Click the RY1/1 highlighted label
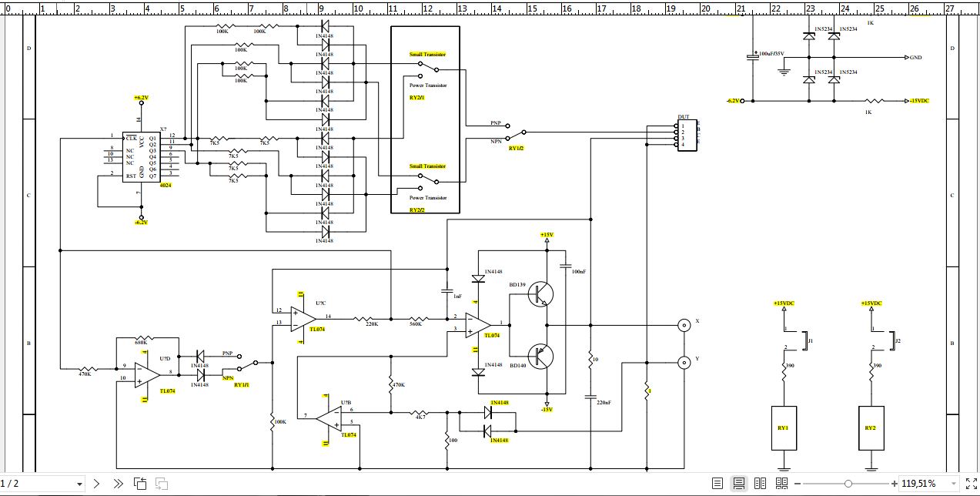 click(242, 384)
